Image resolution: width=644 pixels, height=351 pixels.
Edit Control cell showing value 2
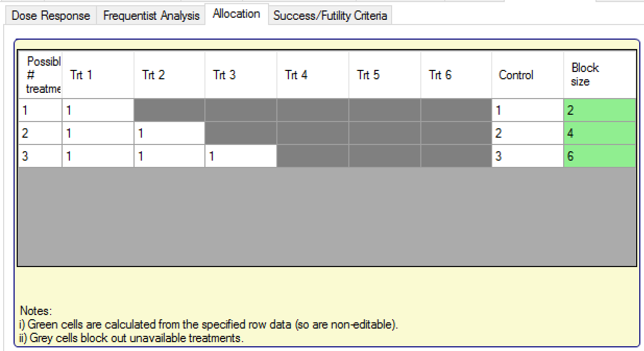(x=527, y=134)
